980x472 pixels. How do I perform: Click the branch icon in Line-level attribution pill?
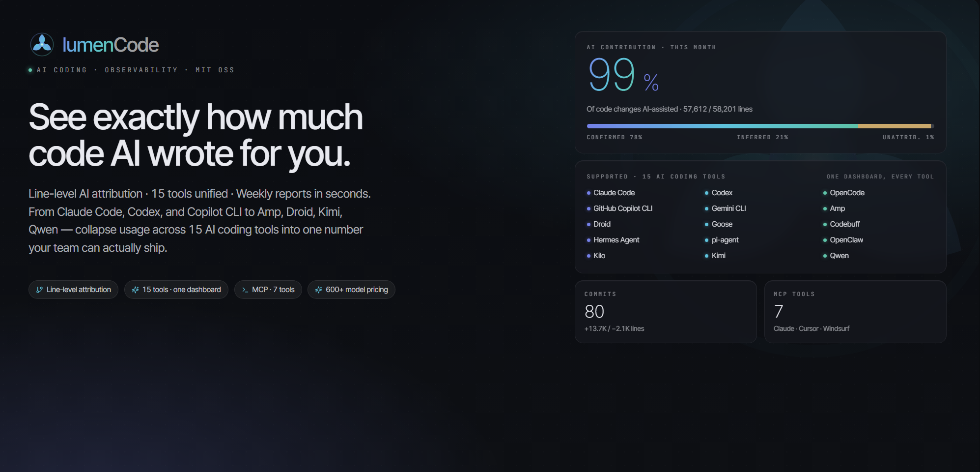click(39, 290)
